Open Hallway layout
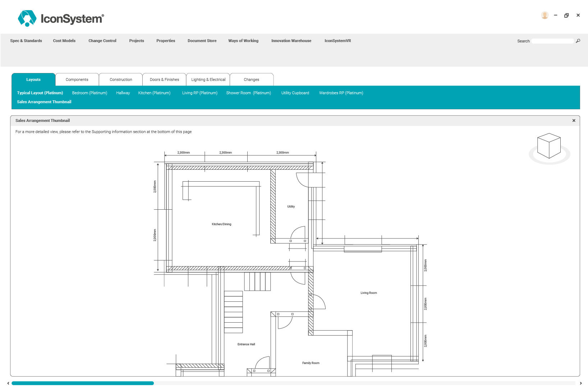 [123, 93]
